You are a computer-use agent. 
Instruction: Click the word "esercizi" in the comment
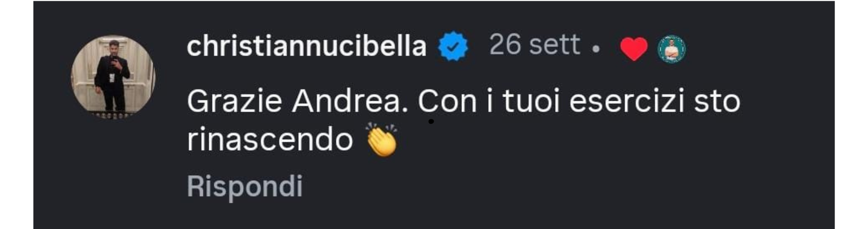(627, 101)
